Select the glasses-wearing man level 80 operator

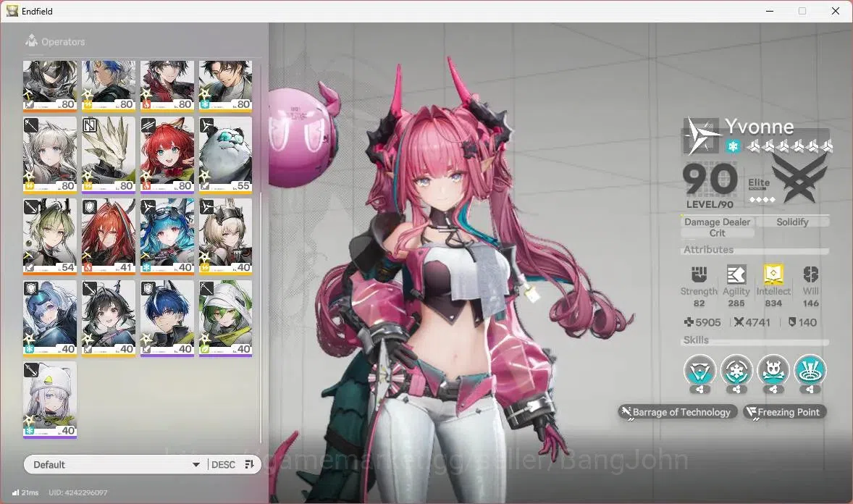click(x=225, y=85)
